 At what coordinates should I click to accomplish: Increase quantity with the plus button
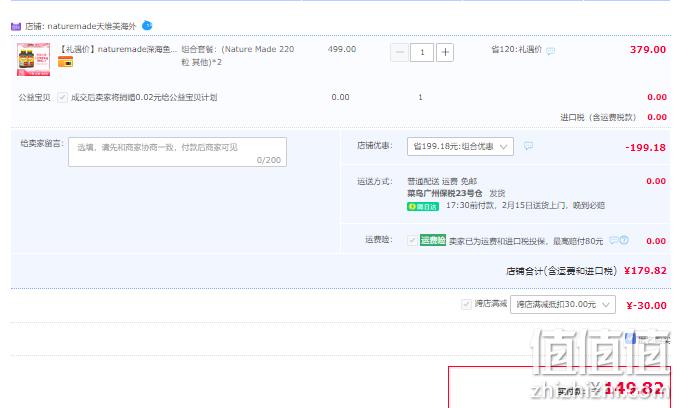(445, 52)
